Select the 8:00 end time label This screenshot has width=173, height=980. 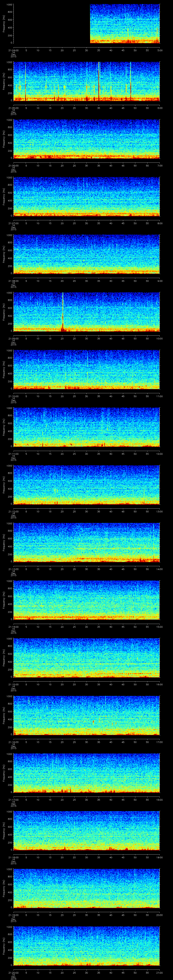160,223
